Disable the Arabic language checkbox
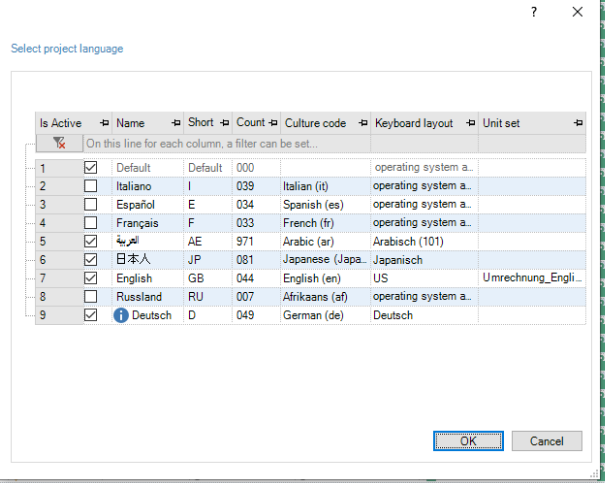The image size is (605, 484). (90, 241)
